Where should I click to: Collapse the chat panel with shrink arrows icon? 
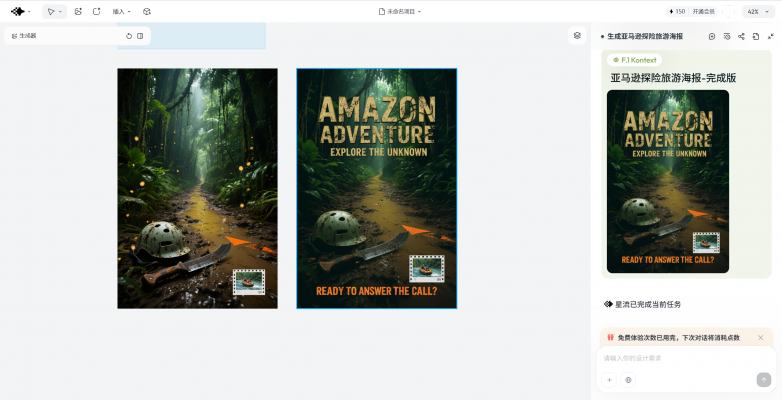[x=771, y=36]
